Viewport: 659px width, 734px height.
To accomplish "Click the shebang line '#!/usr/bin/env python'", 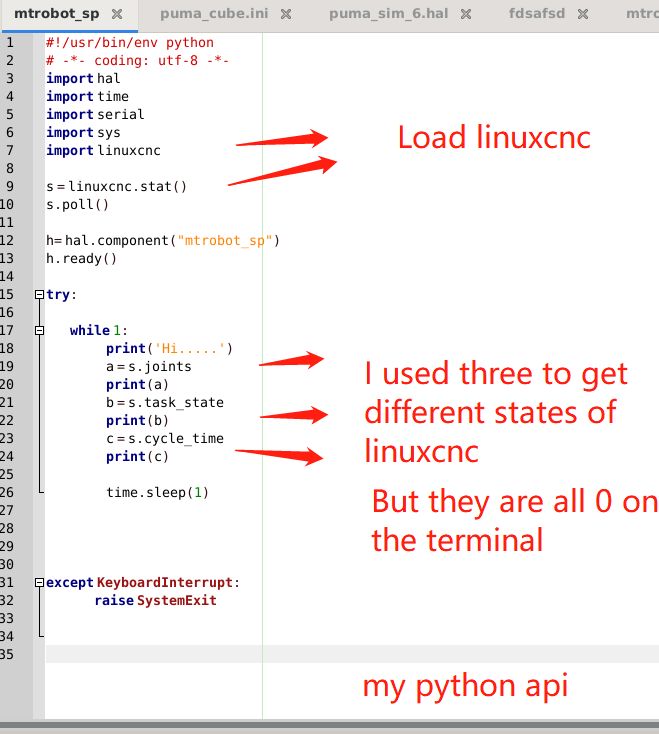I will pyautogui.click(x=130, y=43).
